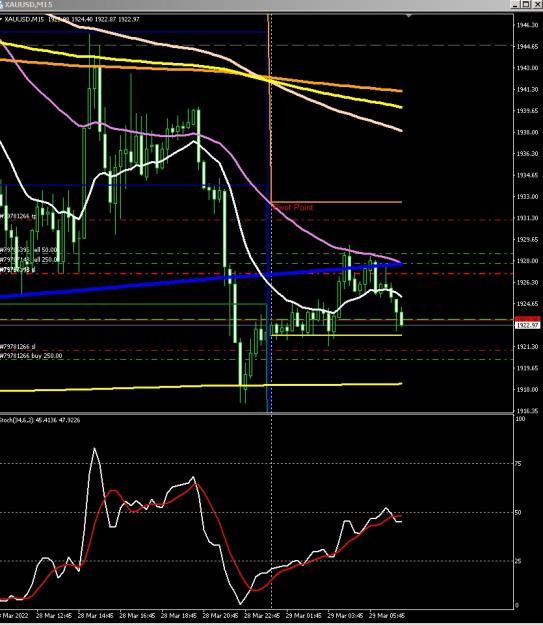Select the #79781266 buy 250.00 order line
The width and height of the screenshot is (543, 625).
tap(31, 356)
